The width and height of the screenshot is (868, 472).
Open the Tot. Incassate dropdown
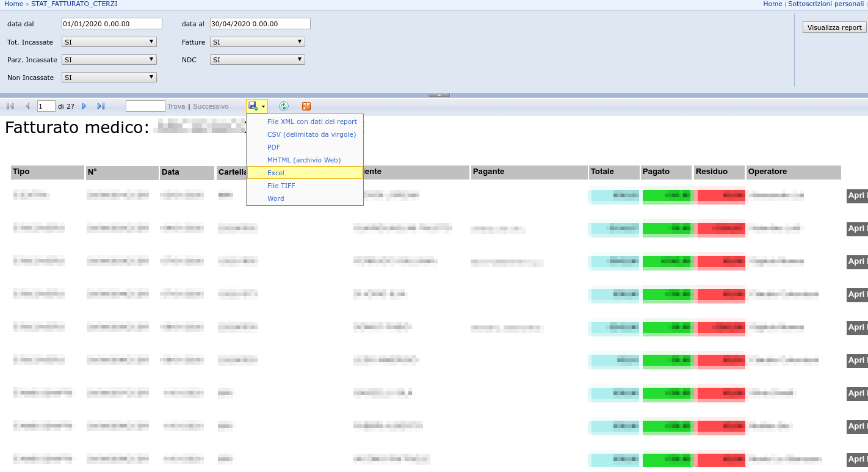click(109, 42)
